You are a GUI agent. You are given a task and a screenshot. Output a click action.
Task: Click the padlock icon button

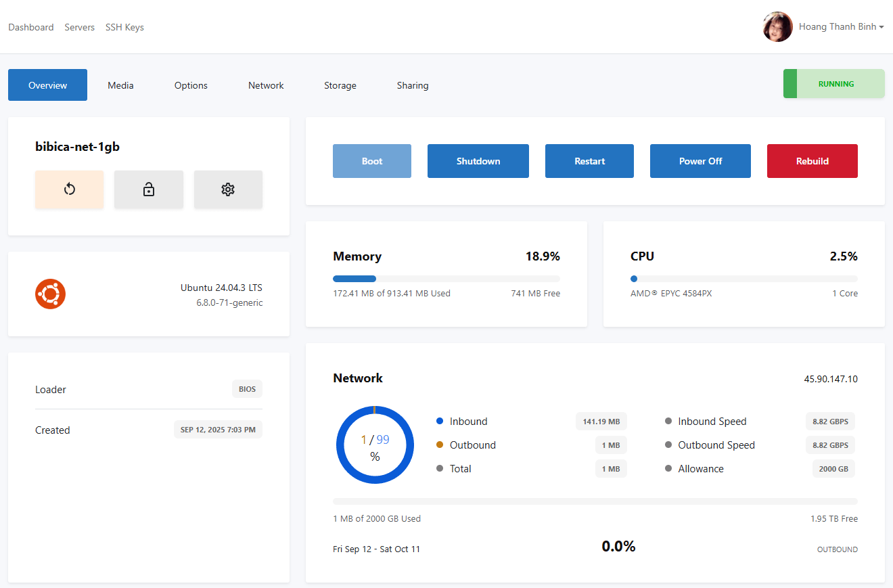[149, 189]
